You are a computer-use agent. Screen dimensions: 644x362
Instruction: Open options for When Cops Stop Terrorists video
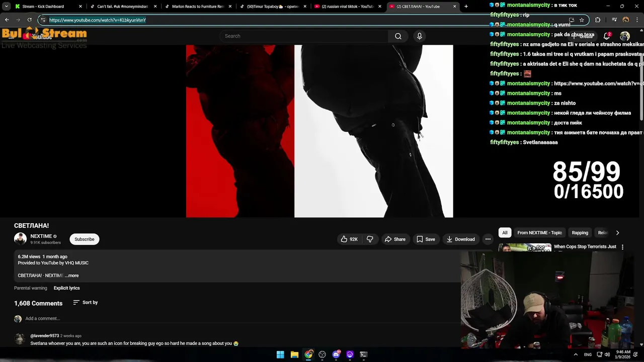point(622,247)
